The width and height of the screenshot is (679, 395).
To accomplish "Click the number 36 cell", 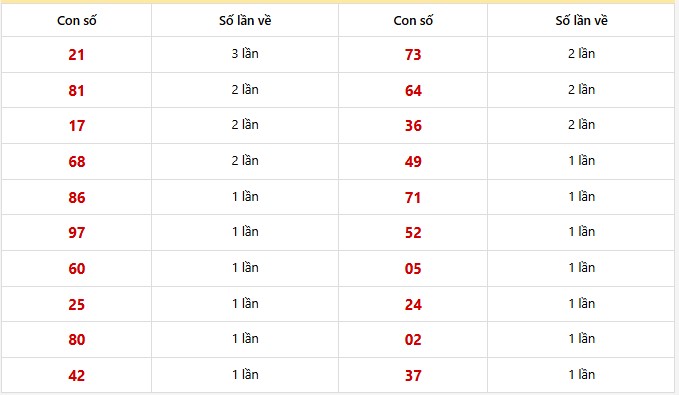I will [x=413, y=126].
